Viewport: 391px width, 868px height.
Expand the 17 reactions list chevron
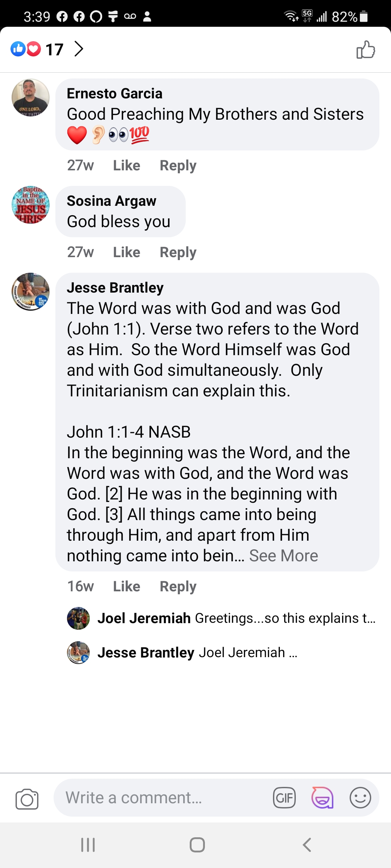[79, 49]
